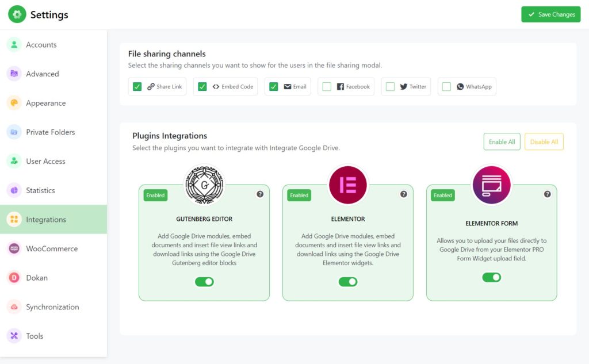Click the Private Folders icon

pos(14,132)
